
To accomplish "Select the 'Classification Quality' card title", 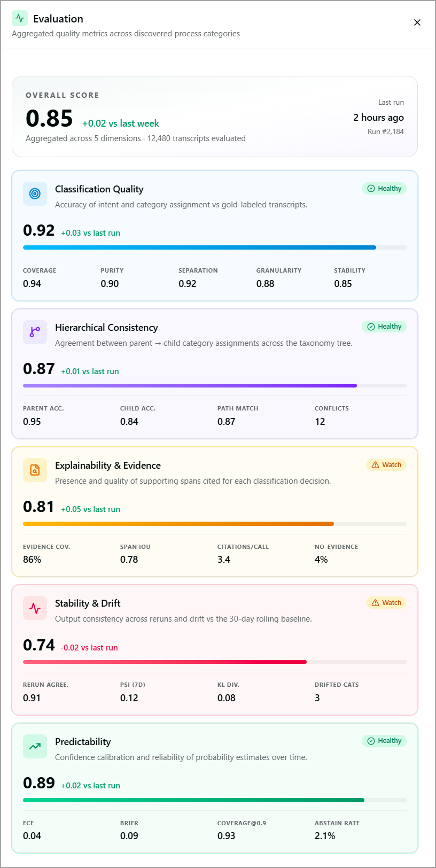I will pyautogui.click(x=99, y=189).
